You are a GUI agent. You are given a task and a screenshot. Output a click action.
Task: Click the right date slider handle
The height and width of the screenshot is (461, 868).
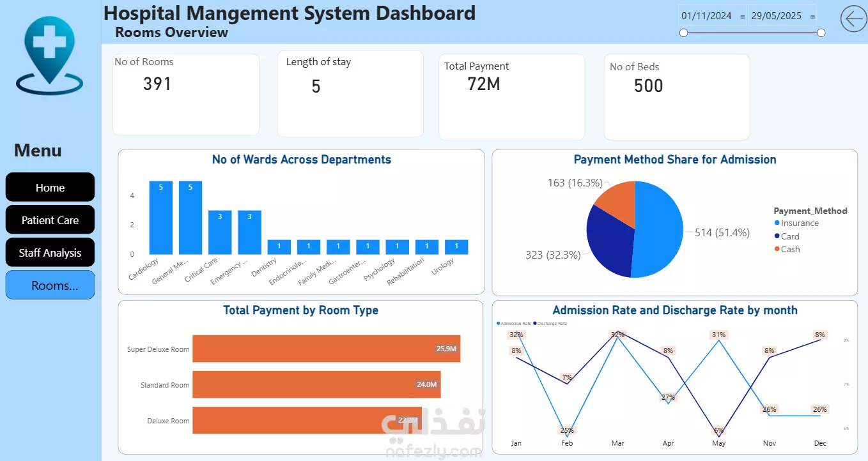821,33
